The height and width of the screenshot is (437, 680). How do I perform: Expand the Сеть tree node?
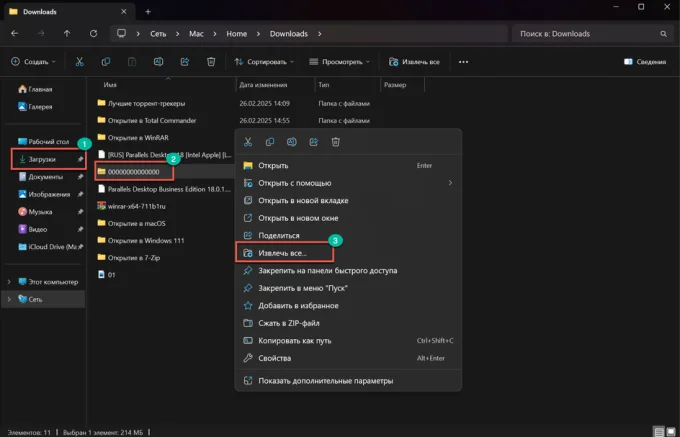tap(9, 299)
